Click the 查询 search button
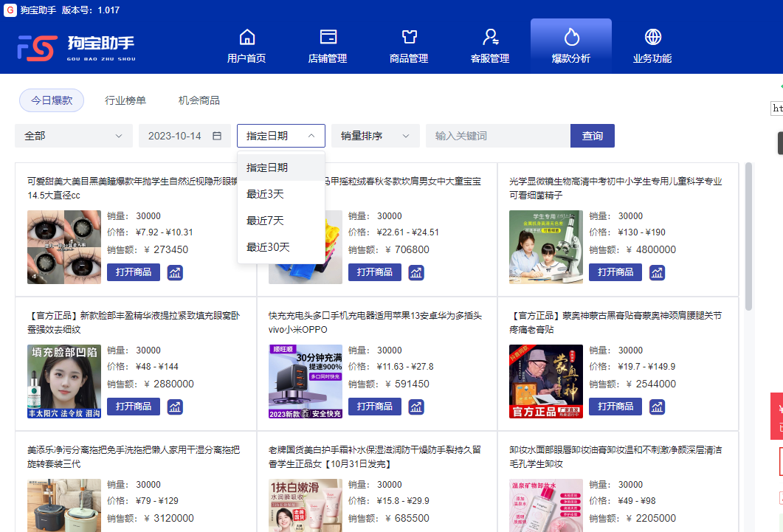 tap(593, 136)
